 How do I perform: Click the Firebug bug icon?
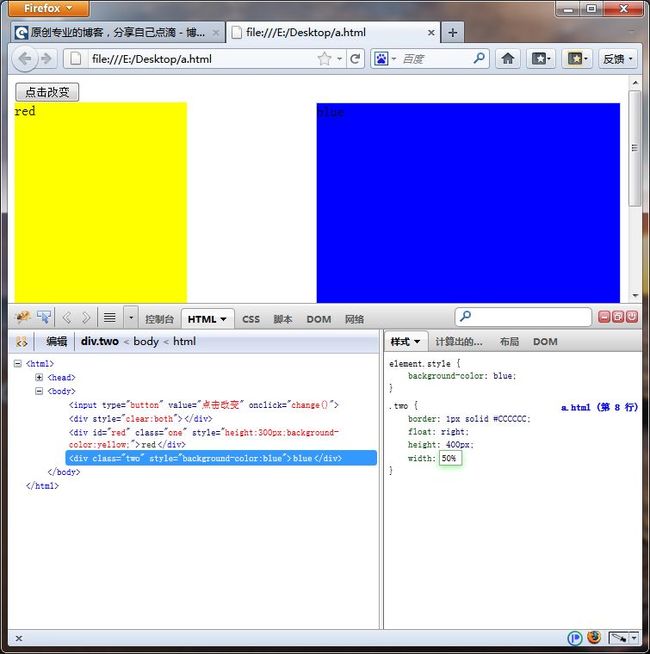[23, 317]
